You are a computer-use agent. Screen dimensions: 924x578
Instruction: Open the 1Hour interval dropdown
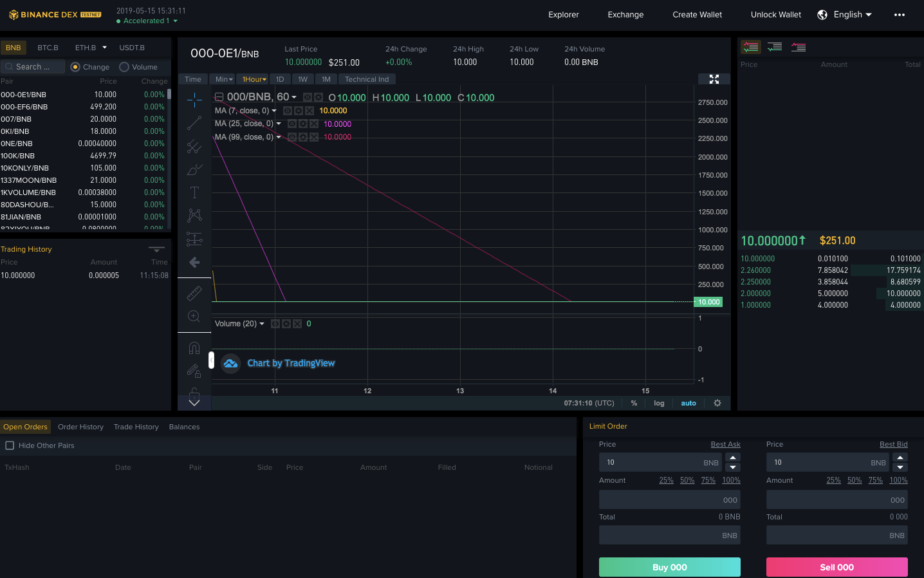[x=253, y=79]
